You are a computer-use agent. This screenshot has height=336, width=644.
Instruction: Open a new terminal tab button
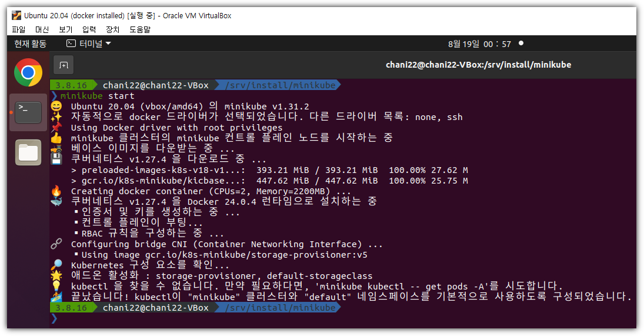pyautogui.click(x=64, y=65)
